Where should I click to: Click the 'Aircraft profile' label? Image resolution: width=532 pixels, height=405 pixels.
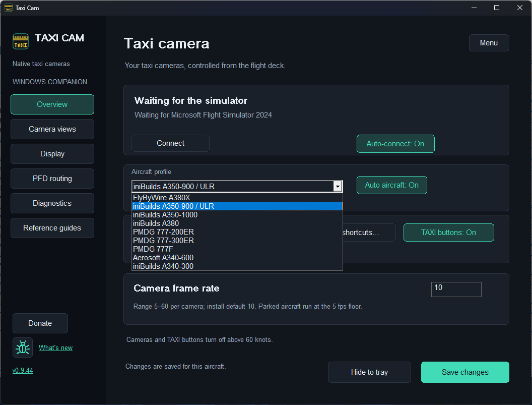(x=151, y=171)
